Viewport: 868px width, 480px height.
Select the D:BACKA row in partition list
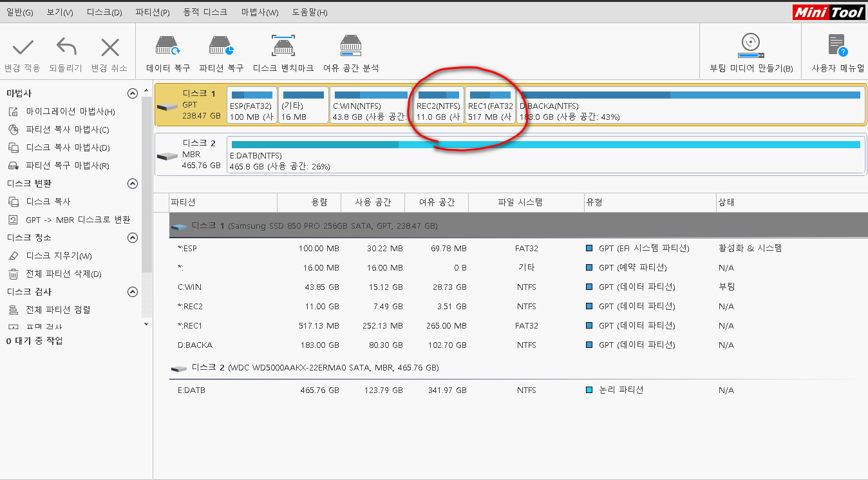coord(518,345)
